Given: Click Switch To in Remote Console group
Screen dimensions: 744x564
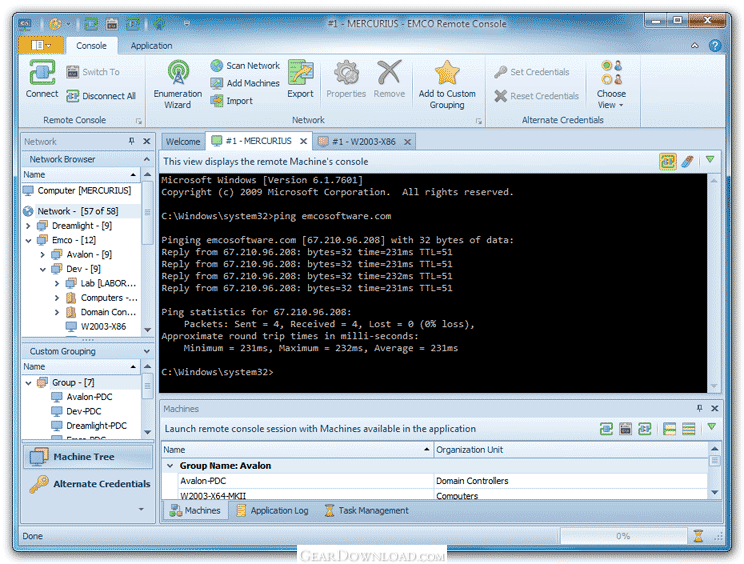Looking at the screenshot, I should [93, 72].
